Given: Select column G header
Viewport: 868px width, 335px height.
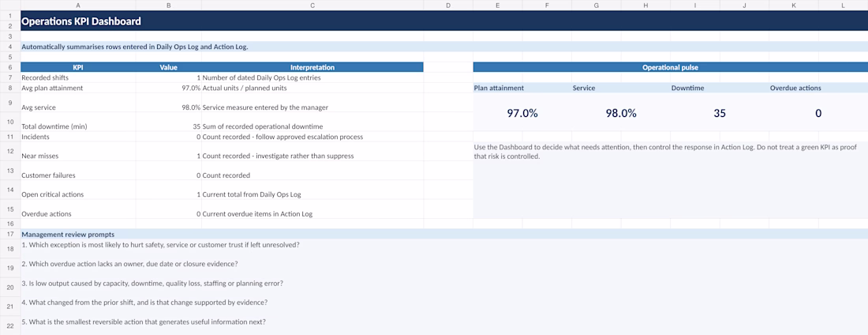Looking at the screenshot, I should pos(597,5).
